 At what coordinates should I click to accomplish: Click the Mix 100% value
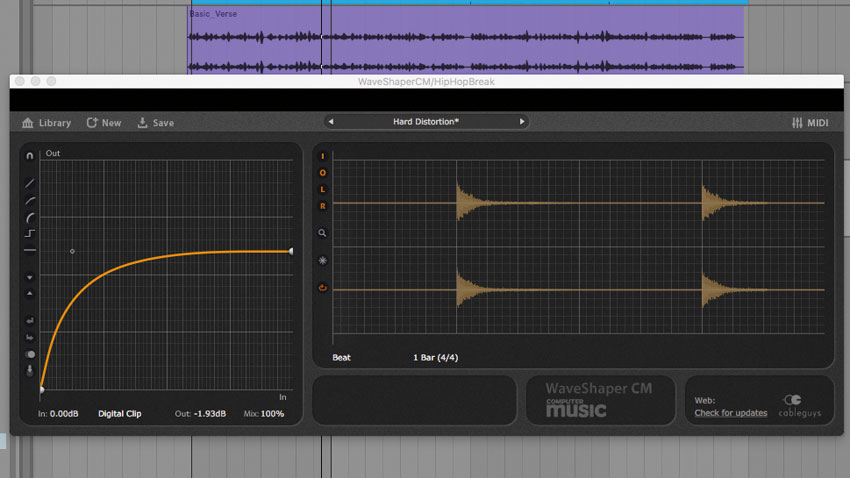272,414
